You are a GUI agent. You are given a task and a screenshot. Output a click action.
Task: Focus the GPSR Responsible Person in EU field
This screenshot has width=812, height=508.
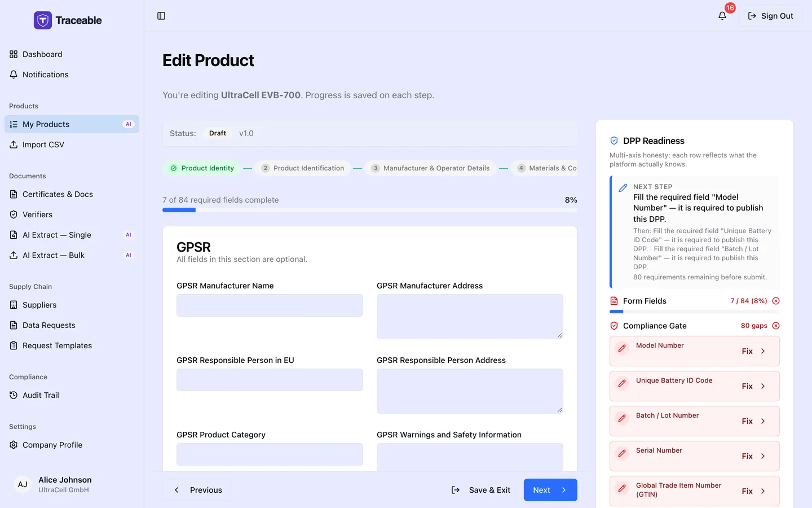(x=270, y=380)
